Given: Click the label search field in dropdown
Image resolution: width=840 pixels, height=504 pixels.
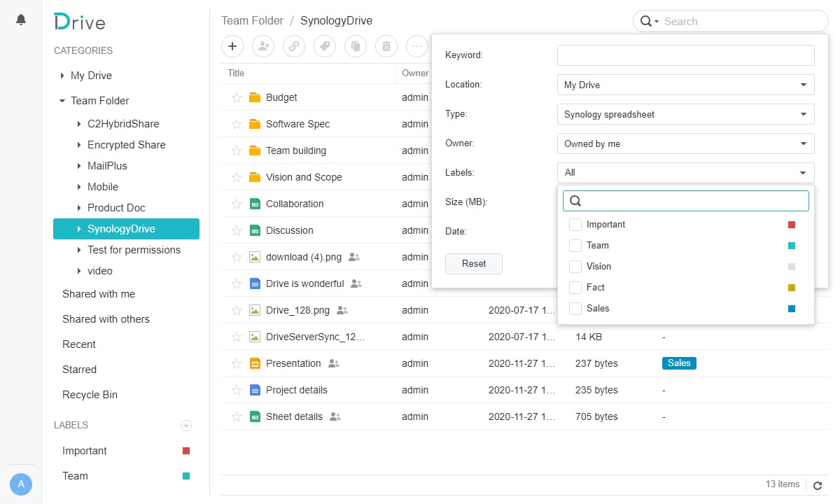Looking at the screenshot, I should point(686,201).
